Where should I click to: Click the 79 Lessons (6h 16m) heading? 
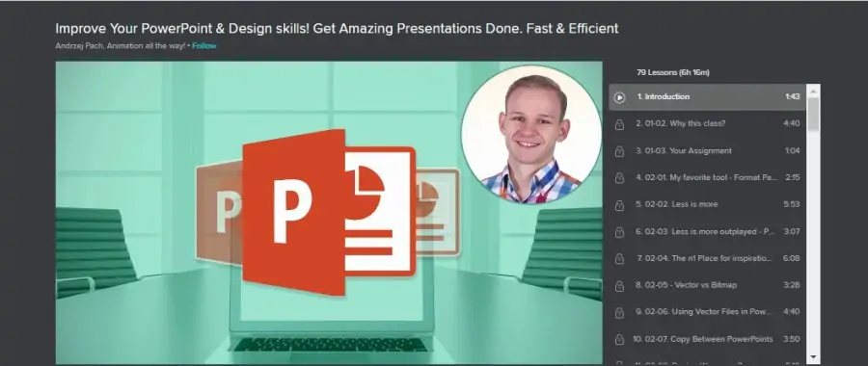tap(672, 72)
